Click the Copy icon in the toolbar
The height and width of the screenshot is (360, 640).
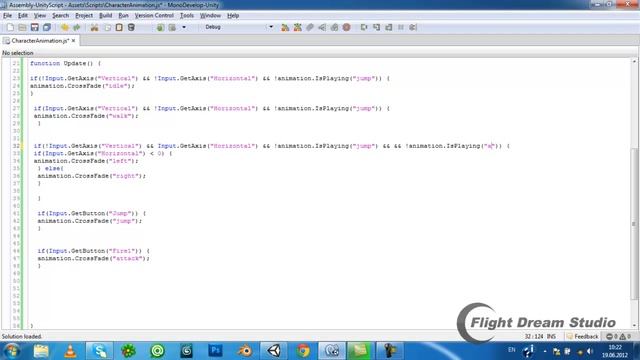click(107, 27)
